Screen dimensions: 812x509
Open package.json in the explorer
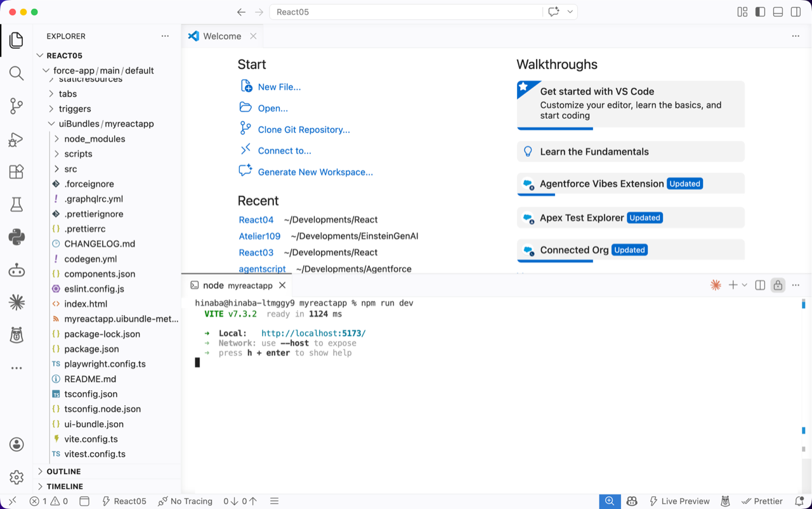pyautogui.click(x=91, y=349)
